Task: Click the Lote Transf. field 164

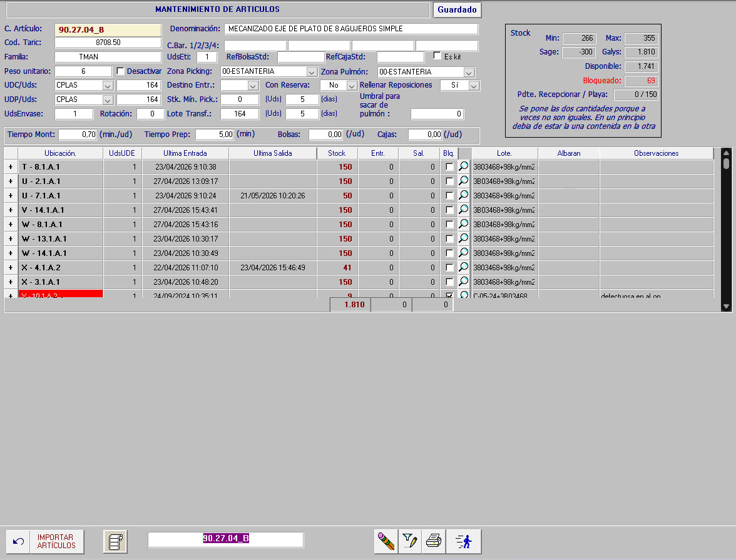Action: (x=240, y=114)
